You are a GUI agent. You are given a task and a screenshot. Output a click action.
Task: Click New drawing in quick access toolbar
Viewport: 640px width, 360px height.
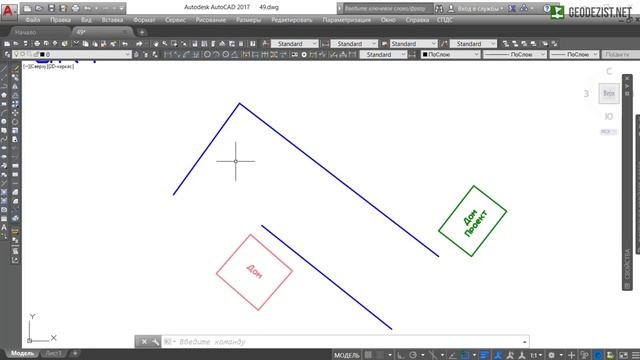[27, 8]
